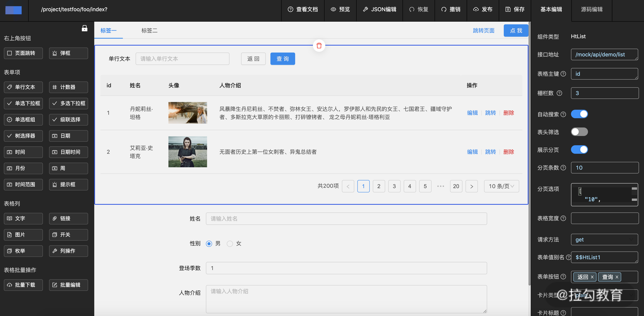Screen dimensions: 644x316
Task: Click the 跳转页面 link
Action: click(x=483, y=31)
